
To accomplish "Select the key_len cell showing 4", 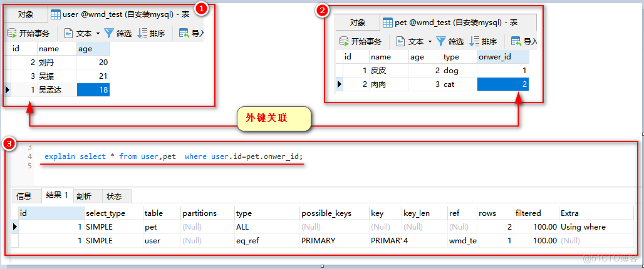I will coord(425,241).
